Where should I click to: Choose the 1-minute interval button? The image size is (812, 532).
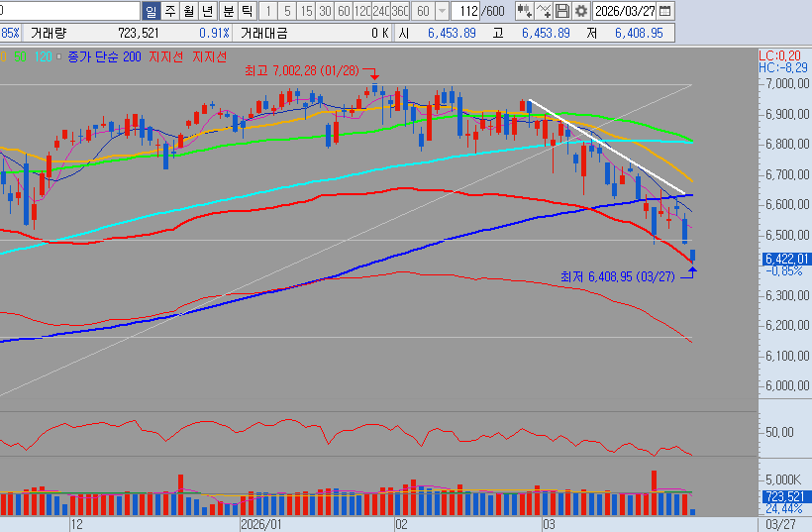[268, 11]
